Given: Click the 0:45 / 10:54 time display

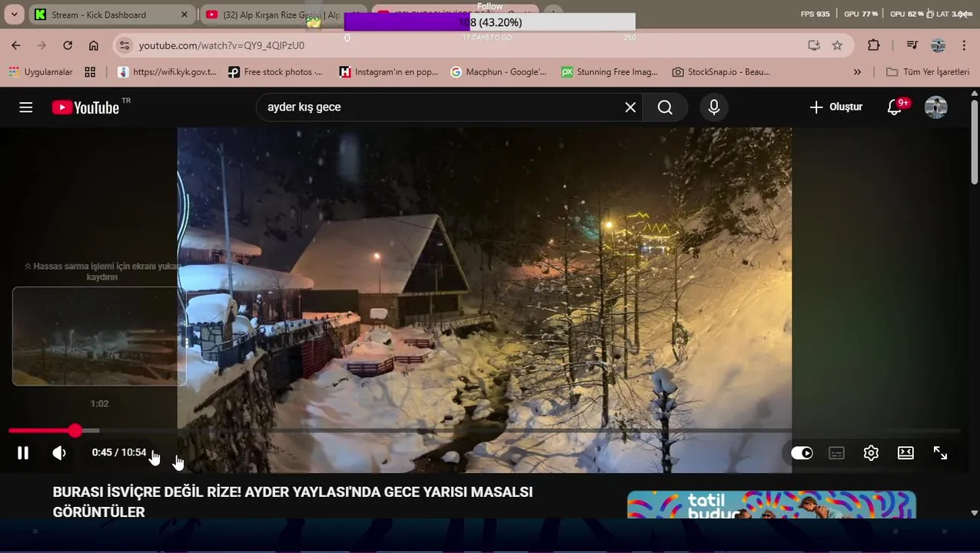Looking at the screenshot, I should coord(119,452).
